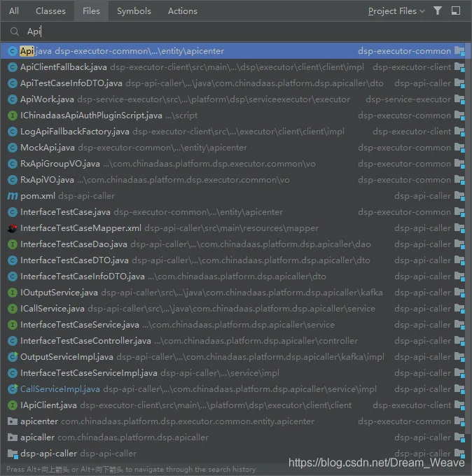Click interface icon beside IChinadaasApiAuthPluginScript.java
Screen dimensions: 472x476
(12, 115)
